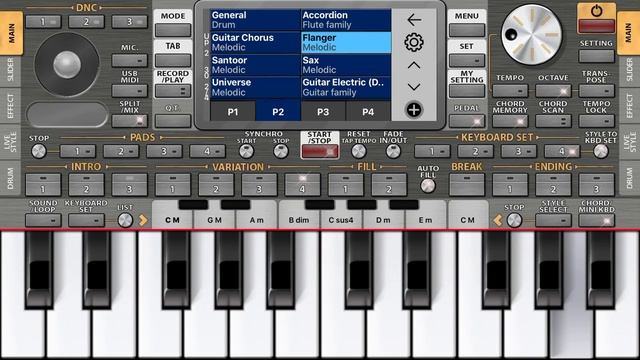Toggle the CHORD SCAN button
The height and width of the screenshot is (360, 640).
pyautogui.click(x=553, y=121)
